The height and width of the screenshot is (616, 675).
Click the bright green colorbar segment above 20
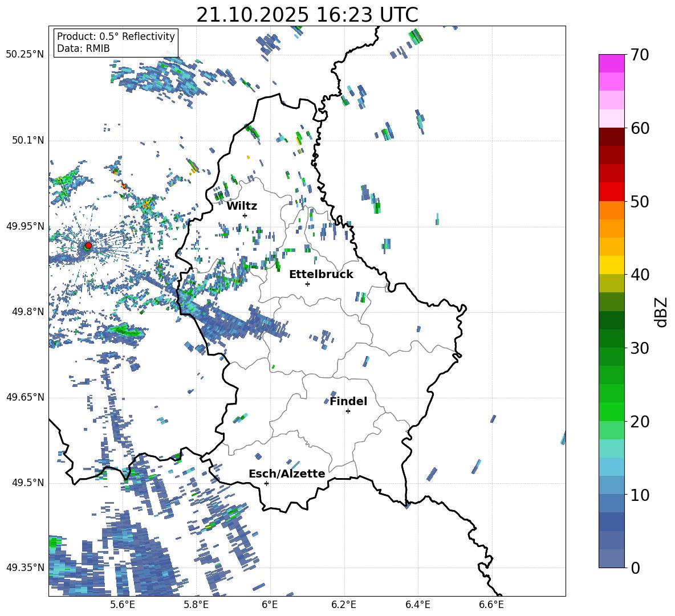(611, 411)
